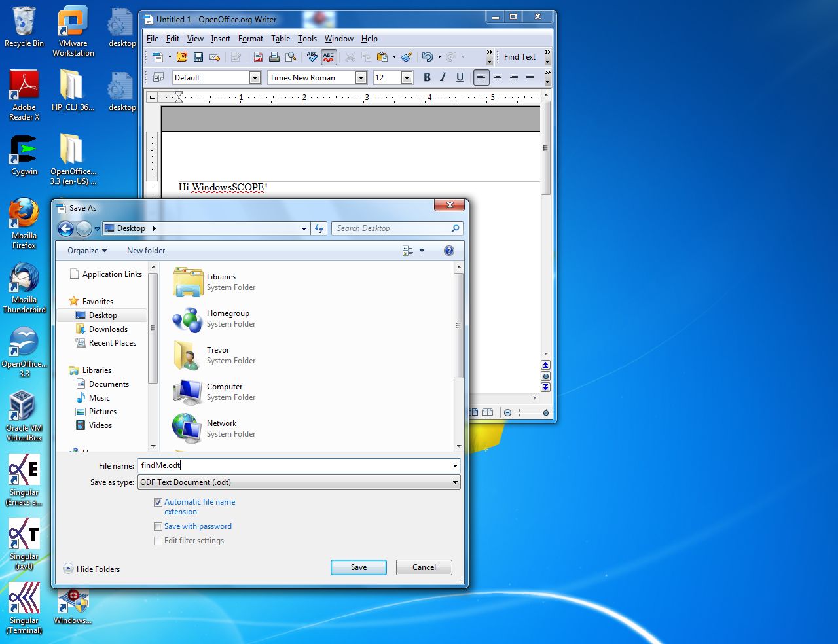
Task: Click the Save button
Action: [x=359, y=567]
